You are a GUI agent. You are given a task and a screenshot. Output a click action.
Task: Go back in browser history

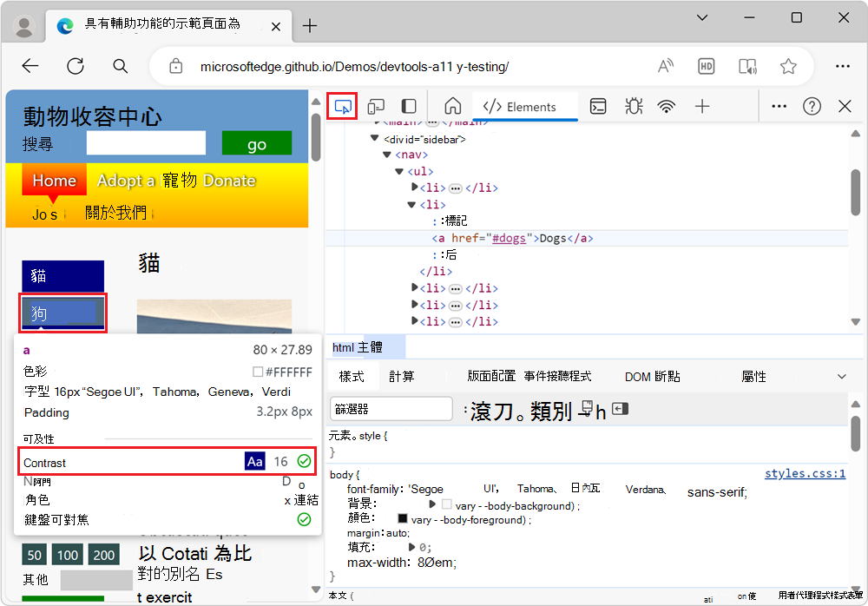[30, 67]
